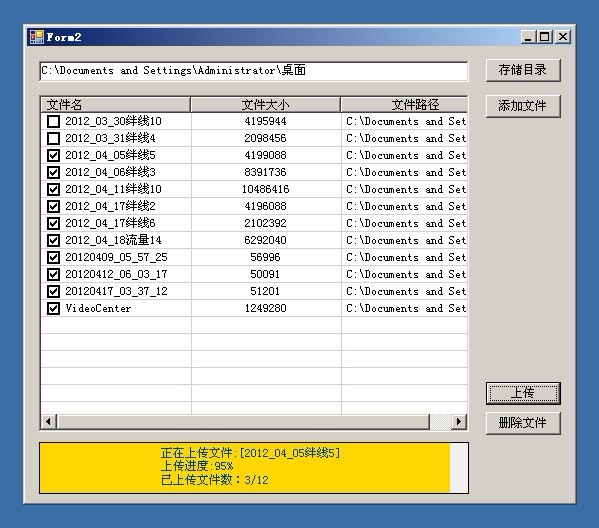
Task: Uncheck the VideoCenter file checkbox
Action: [53, 308]
